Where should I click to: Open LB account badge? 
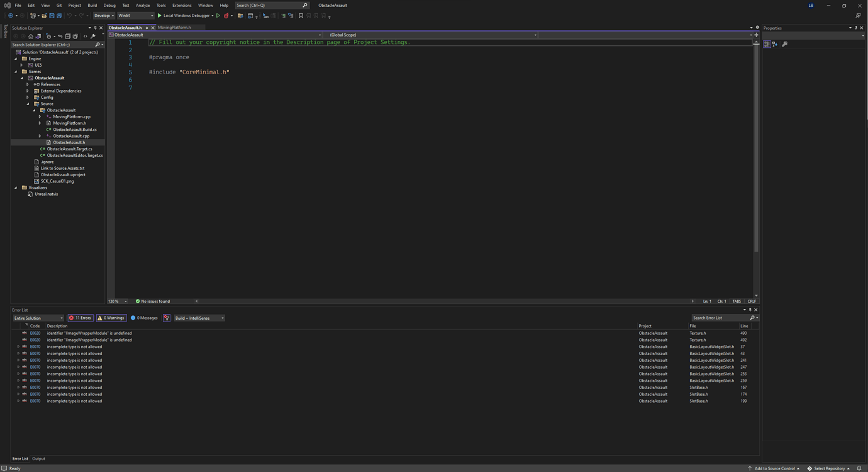coord(811,5)
